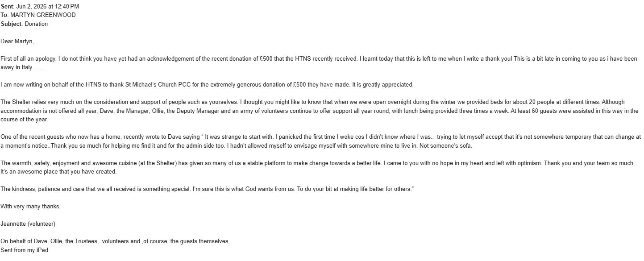Select recipient name MARTYN GREENWOOD

[x=43, y=15]
